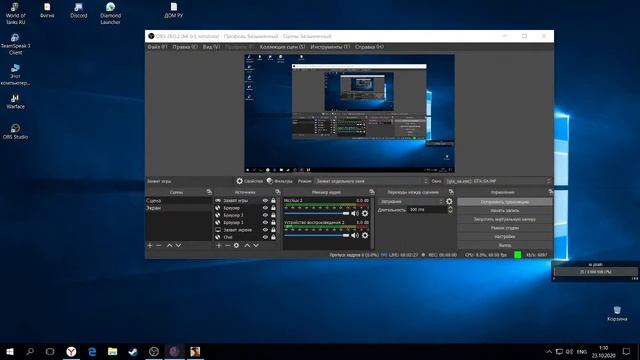The image size is (640, 360).
Task: Mute Устройство воспроизведения 2 channel
Action: [x=355, y=235]
